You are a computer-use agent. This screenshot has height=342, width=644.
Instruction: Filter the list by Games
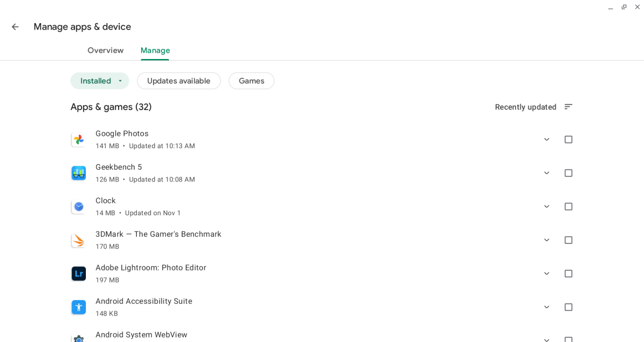[x=251, y=81]
